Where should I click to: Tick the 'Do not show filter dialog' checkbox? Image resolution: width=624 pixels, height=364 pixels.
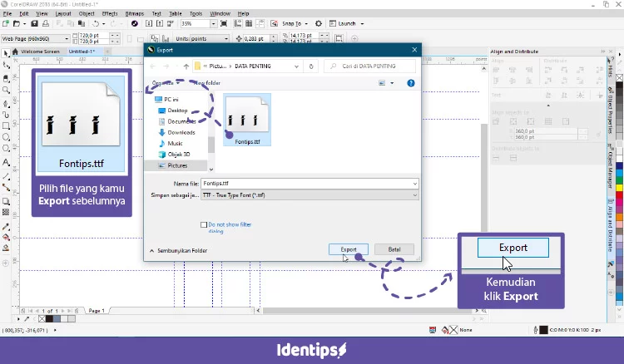(204, 225)
